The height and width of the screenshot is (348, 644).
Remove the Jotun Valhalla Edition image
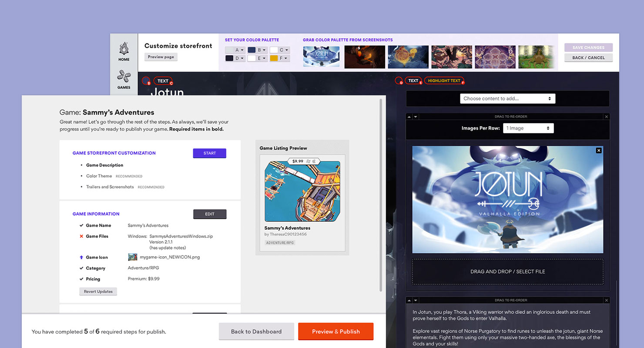pyautogui.click(x=599, y=151)
